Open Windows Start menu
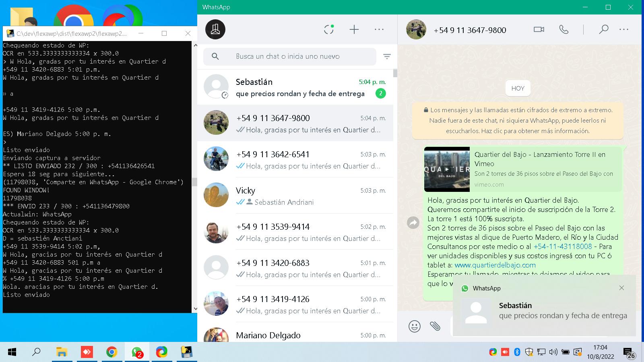 click(x=12, y=352)
